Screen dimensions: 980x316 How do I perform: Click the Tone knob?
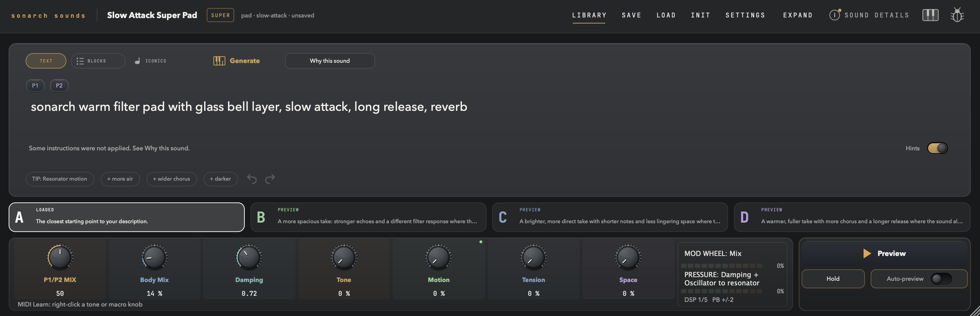coord(344,257)
